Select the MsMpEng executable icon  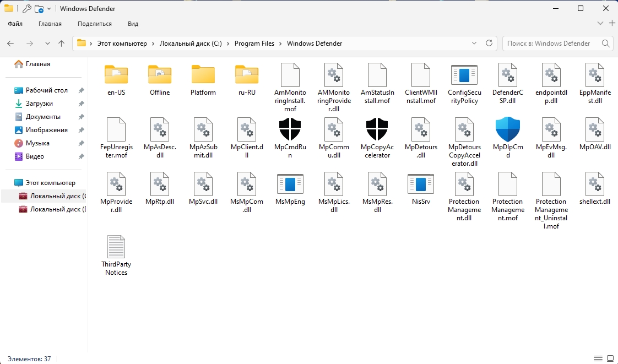pyautogui.click(x=290, y=184)
